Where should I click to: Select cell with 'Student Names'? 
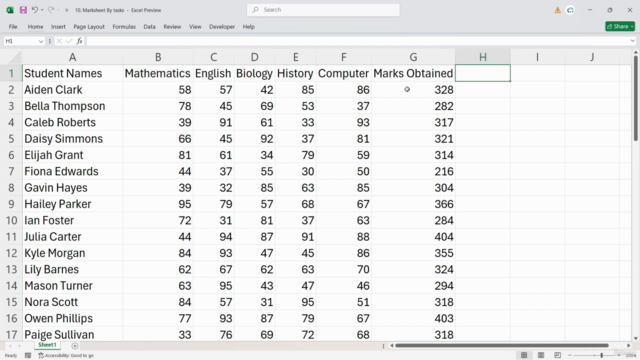[72, 73]
